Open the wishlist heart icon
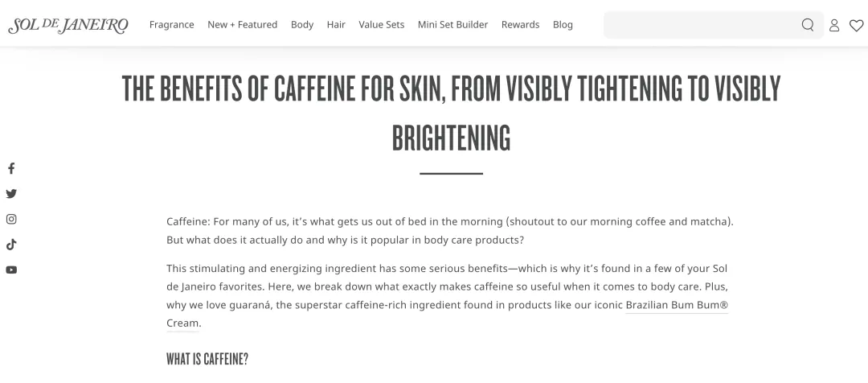 tap(856, 25)
